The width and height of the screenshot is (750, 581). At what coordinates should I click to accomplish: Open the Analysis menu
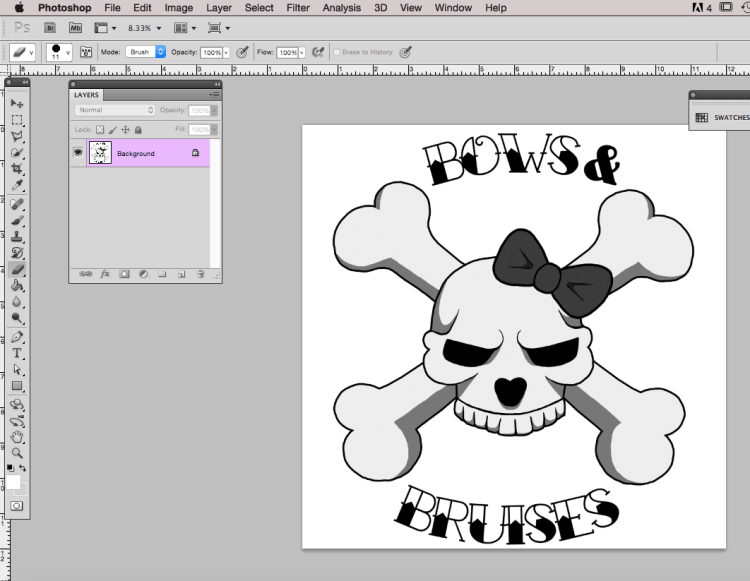[342, 8]
